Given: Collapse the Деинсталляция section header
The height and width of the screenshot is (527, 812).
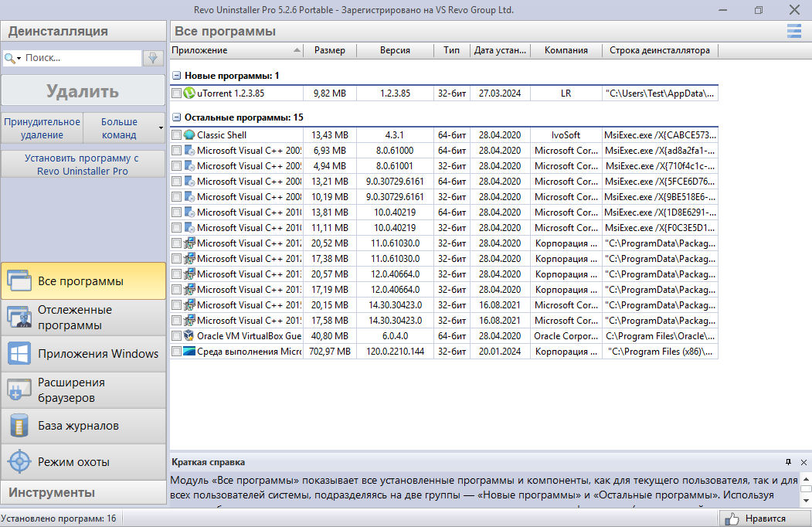Looking at the screenshot, I should pos(83,31).
